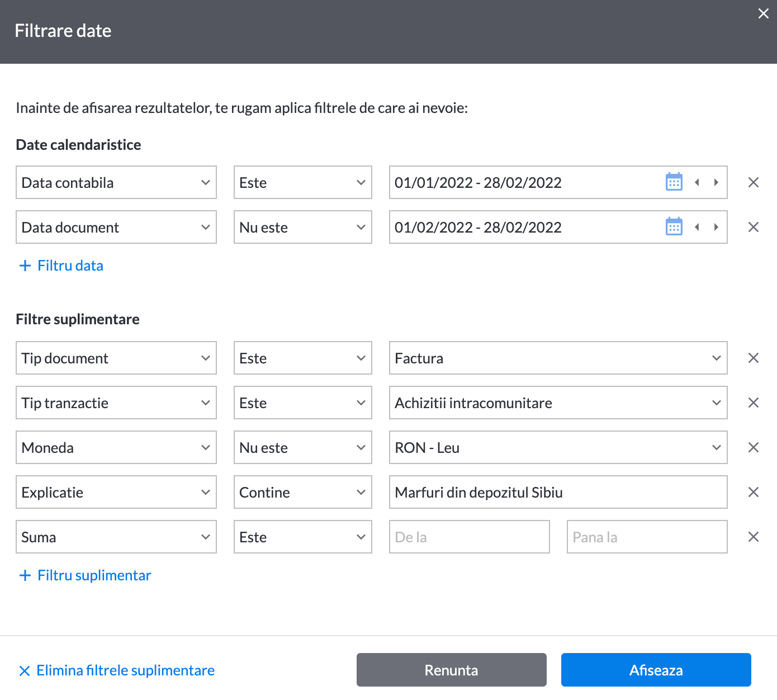Open the RON - Leu currency dropdown
This screenshot has height=700, width=777.
click(x=558, y=447)
